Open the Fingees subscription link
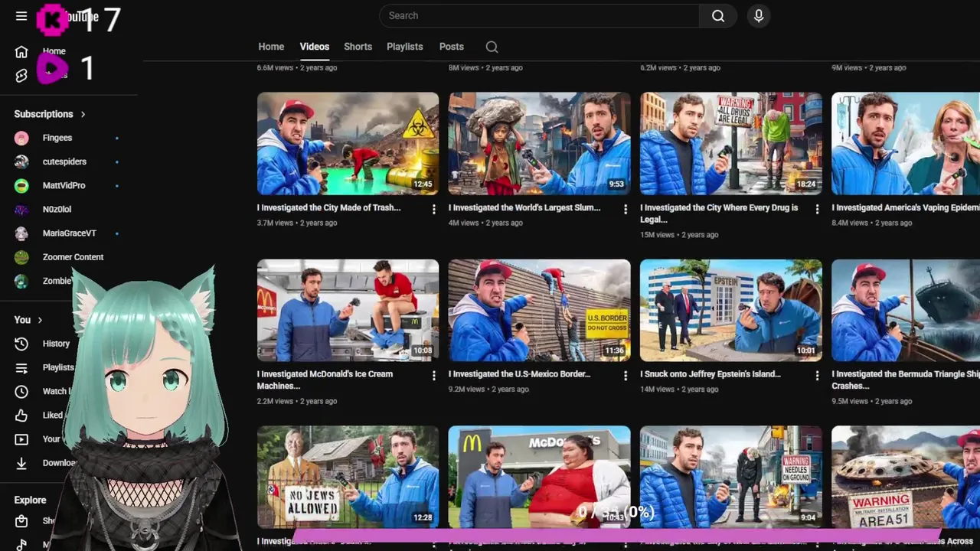This screenshot has height=551, width=980. tap(57, 138)
